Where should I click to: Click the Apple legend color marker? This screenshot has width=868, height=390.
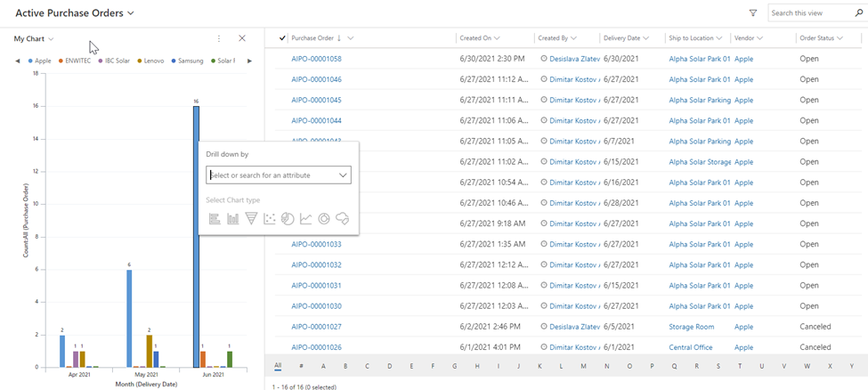coord(31,61)
